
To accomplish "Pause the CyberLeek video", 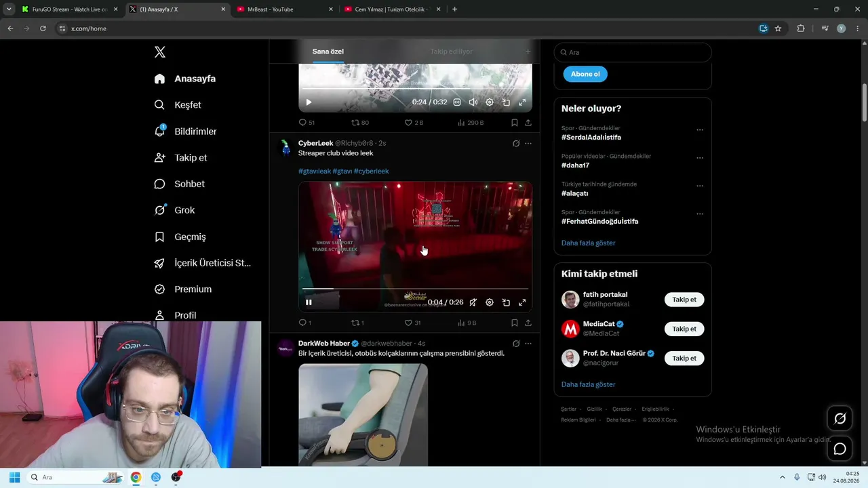I will [x=309, y=302].
